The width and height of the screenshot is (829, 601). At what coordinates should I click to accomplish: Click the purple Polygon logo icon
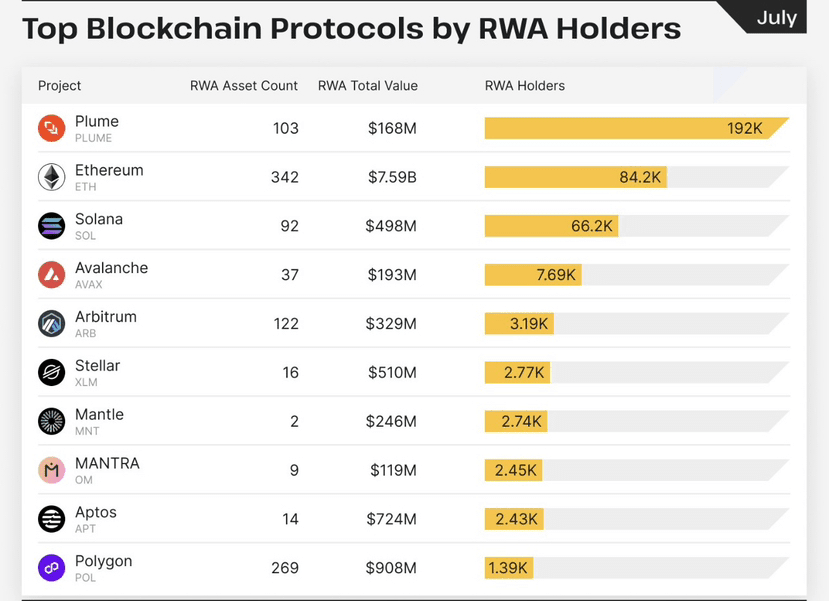tap(51, 568)
